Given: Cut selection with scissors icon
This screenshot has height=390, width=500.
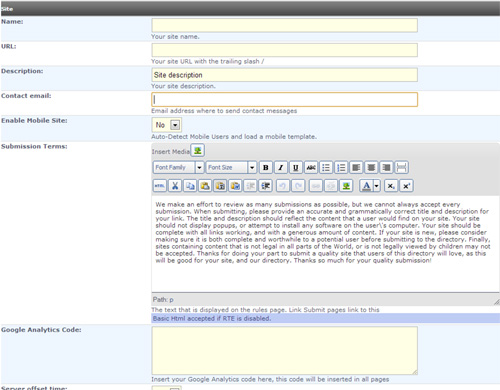Looking at the screenshot, I should tap(175, 186).
